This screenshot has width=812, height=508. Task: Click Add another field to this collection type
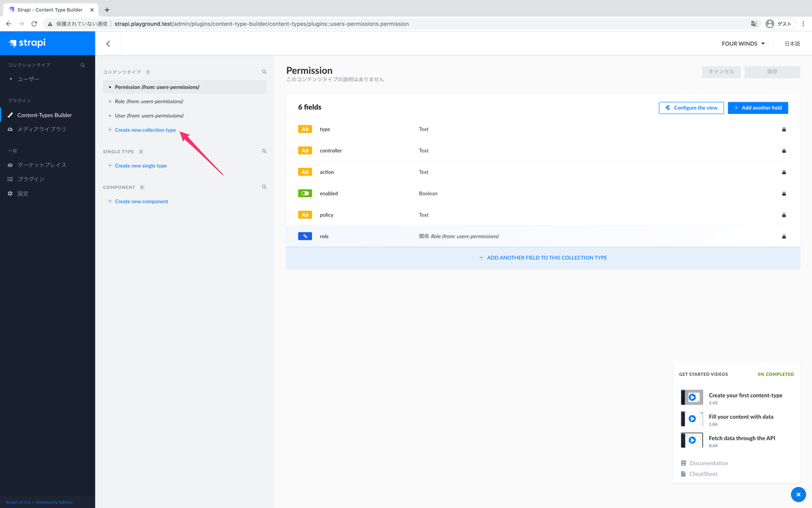click(x=543, y=258)
